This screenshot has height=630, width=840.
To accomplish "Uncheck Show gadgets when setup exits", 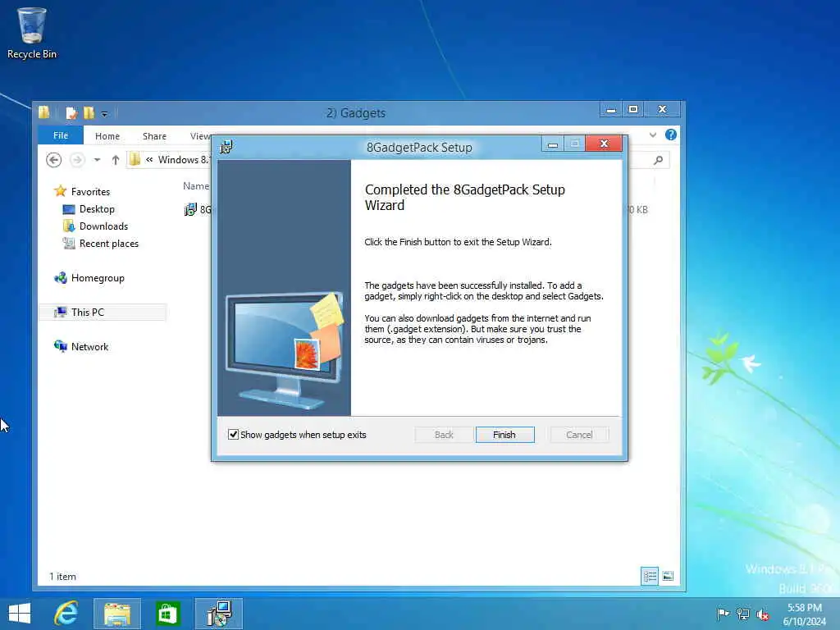I will pyautogui.click(x=233, y=435).
